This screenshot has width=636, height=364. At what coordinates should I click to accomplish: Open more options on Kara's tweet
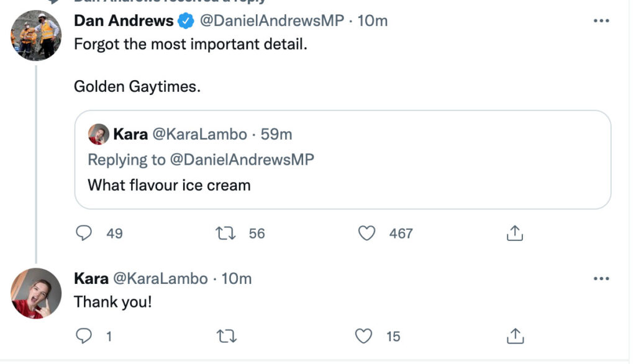click(x=601, y=279)
